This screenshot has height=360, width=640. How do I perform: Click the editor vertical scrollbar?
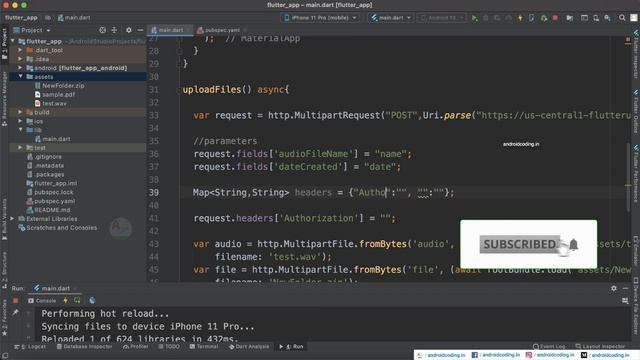[628, 178]
